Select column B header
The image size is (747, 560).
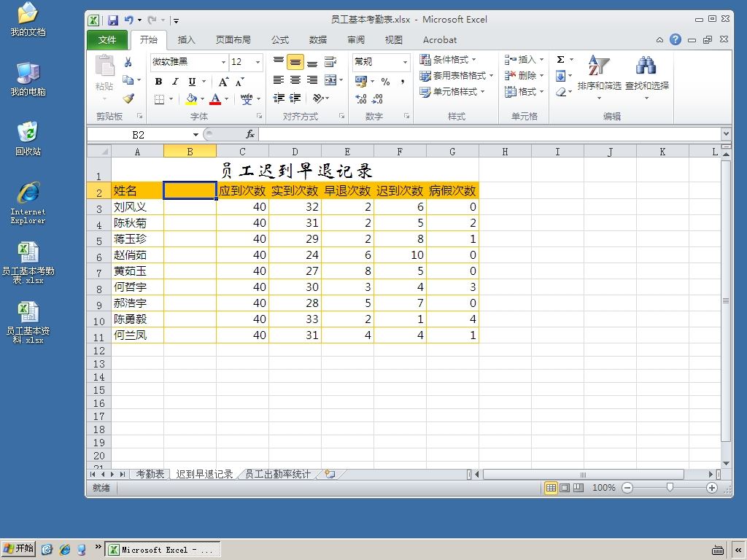point(190,152)
